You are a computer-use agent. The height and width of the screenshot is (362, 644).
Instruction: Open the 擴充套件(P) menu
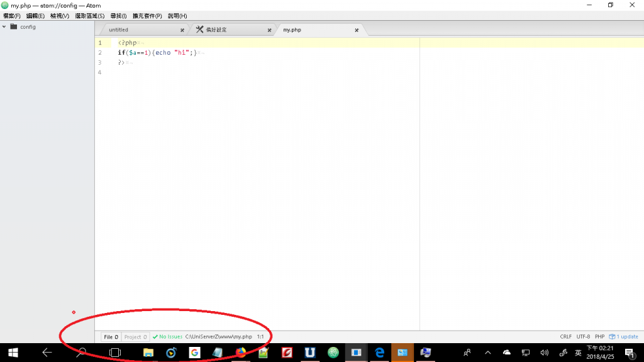[x=147, y=16]
